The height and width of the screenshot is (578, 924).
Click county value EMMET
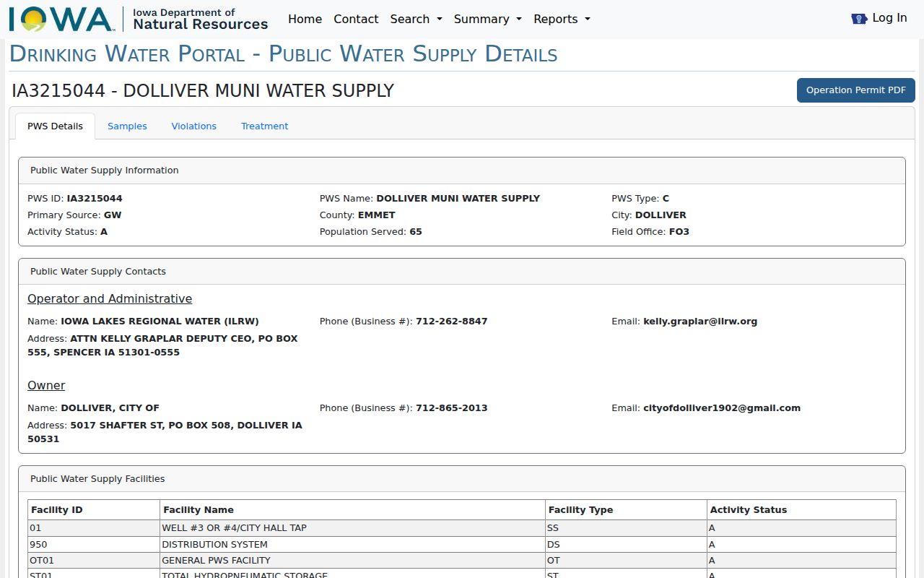(376, 215)
